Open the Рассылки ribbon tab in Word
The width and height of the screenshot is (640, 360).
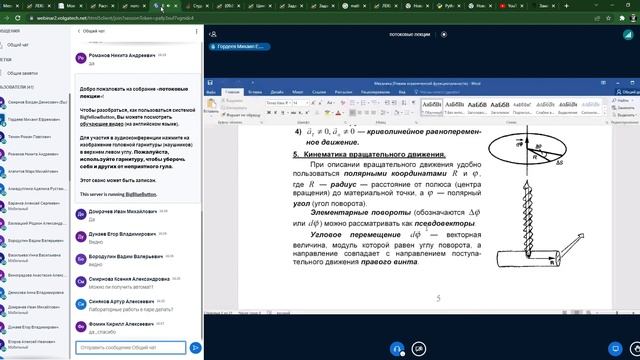pyautogui.click(x=343, y=92)
